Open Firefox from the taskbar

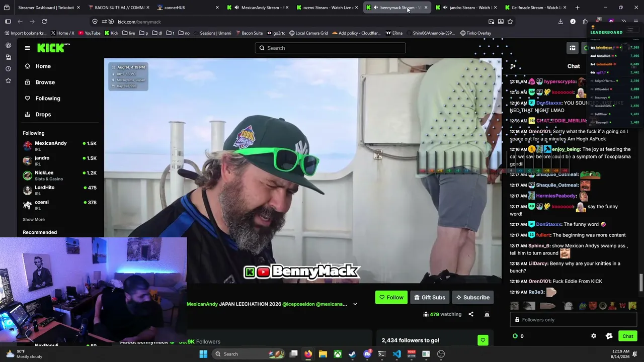click(308, 354)
